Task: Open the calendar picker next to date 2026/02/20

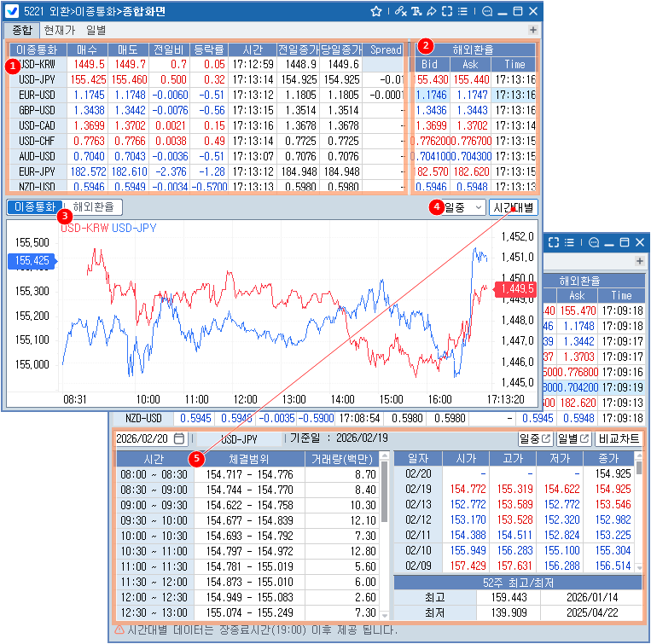Action: (x=179, y=438)
